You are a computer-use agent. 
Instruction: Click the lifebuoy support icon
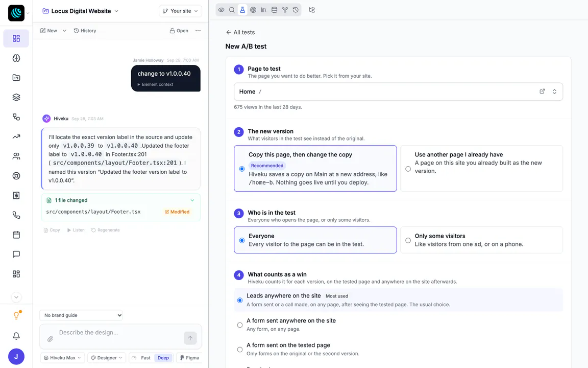[x=16, y=176]
